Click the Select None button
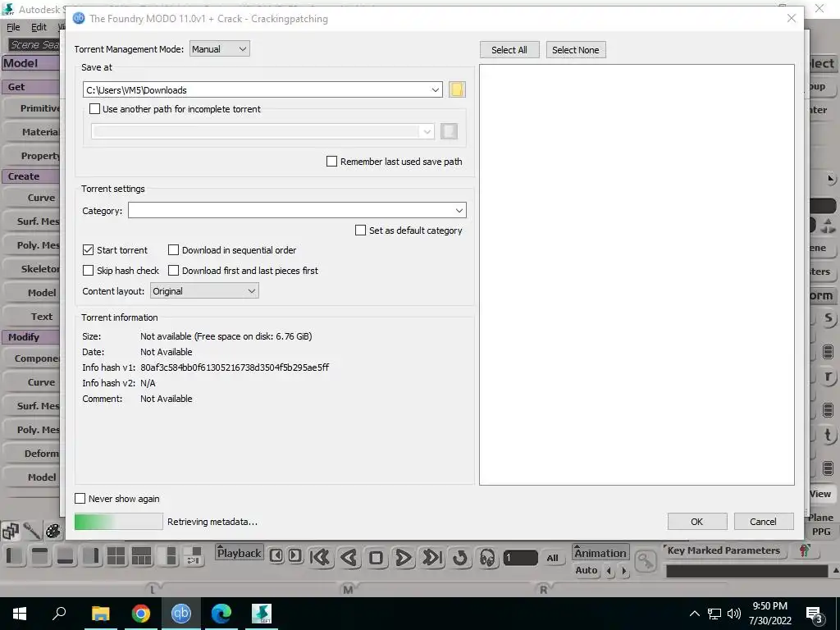The image size is (840, 630). click(576, 50)
